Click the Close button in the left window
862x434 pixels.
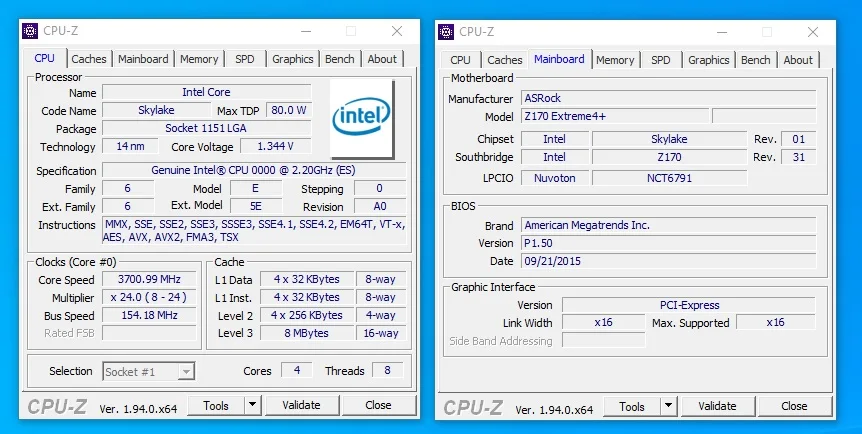point(378,405)
